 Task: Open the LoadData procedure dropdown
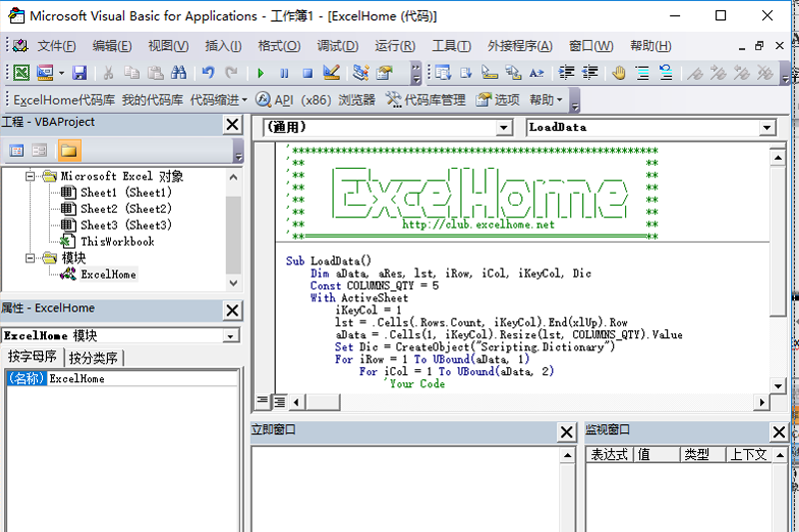767,128
